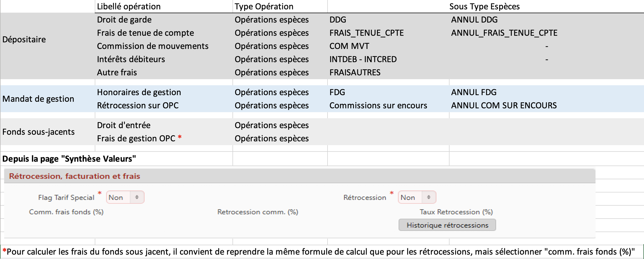Viewport: 644px width, 259px height.
Task: Select the Sous Type Espèces column header
Action: (x=484, y=6)
